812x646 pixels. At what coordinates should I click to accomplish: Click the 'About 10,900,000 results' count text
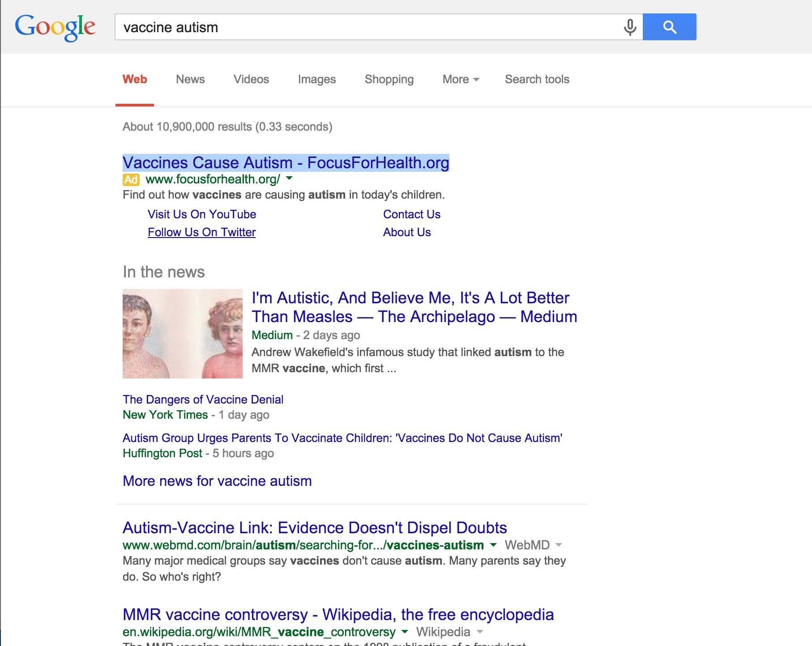(x=227, y=127)
